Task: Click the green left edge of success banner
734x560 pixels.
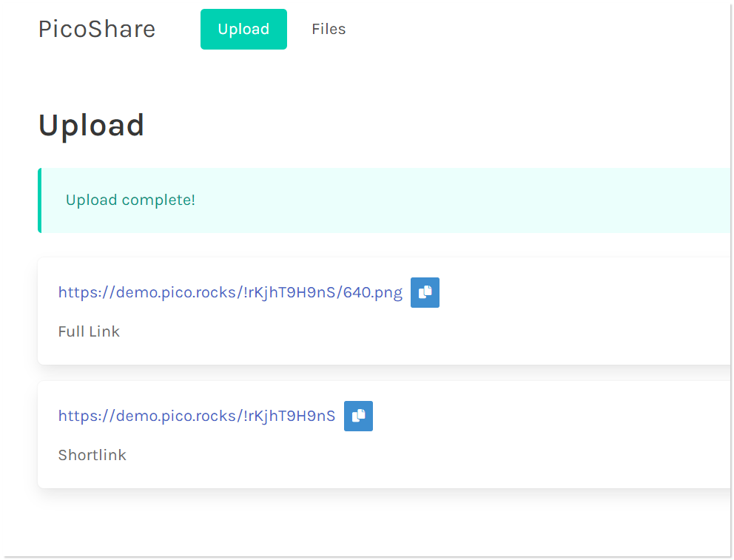Action: (x=39, y=200)
